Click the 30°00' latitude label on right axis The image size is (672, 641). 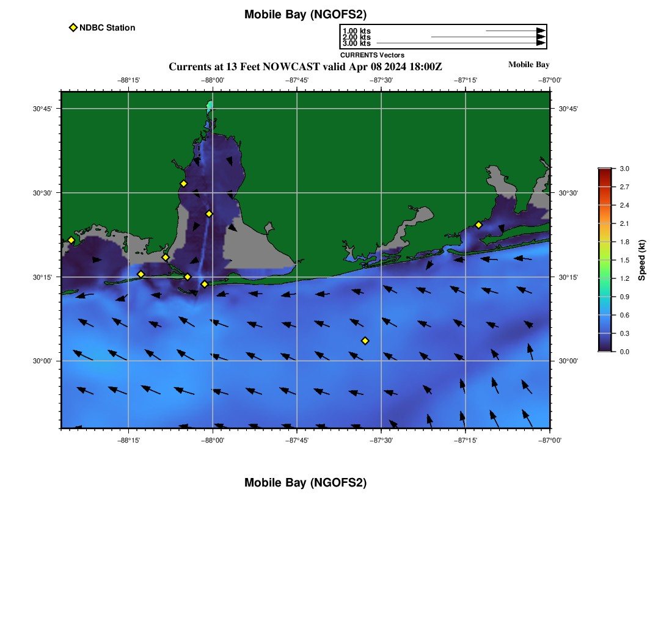(x=568, y=361)
